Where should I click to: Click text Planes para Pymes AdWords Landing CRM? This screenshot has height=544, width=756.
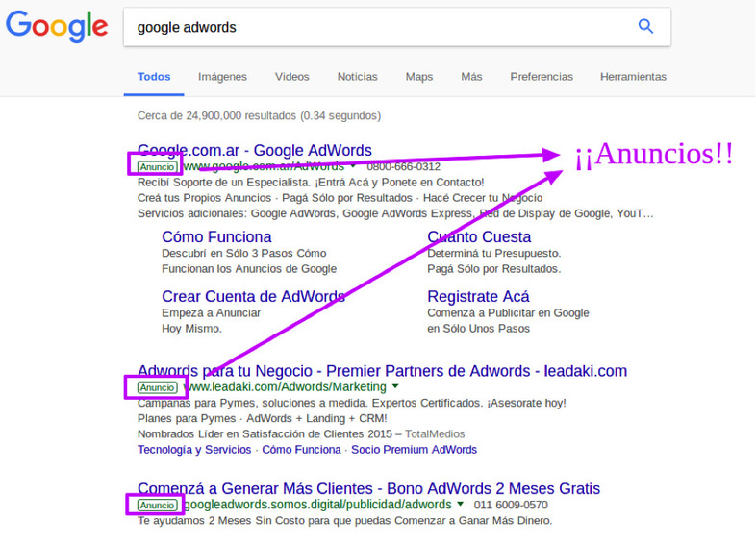263,419
